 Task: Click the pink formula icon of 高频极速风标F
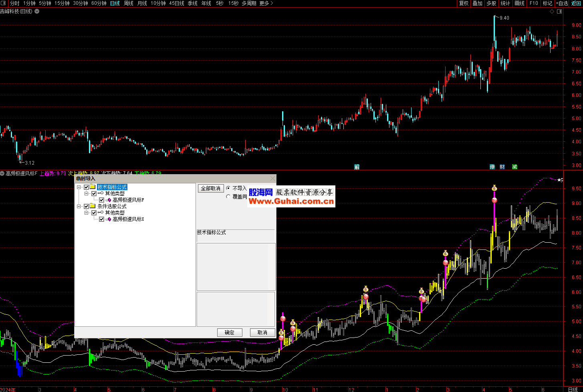[109, 200]
